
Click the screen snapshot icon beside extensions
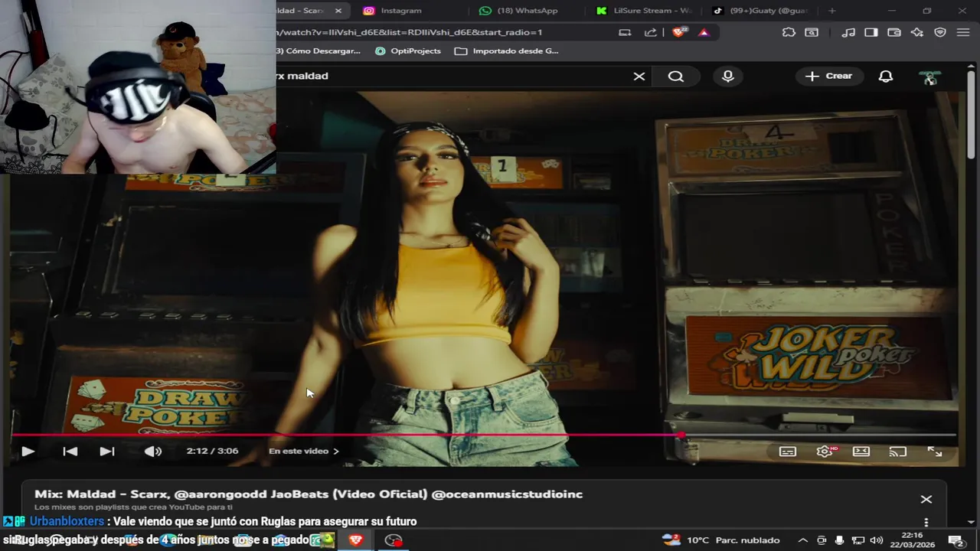point(812,32)
